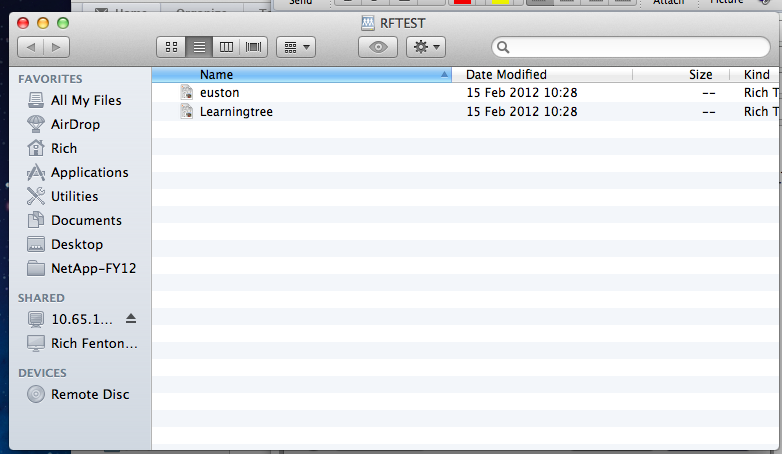Image resolution: width=782 pixels, height=454 pixels.
Task: Open the NetApp-FY12 folder
Action: [80, 268]
